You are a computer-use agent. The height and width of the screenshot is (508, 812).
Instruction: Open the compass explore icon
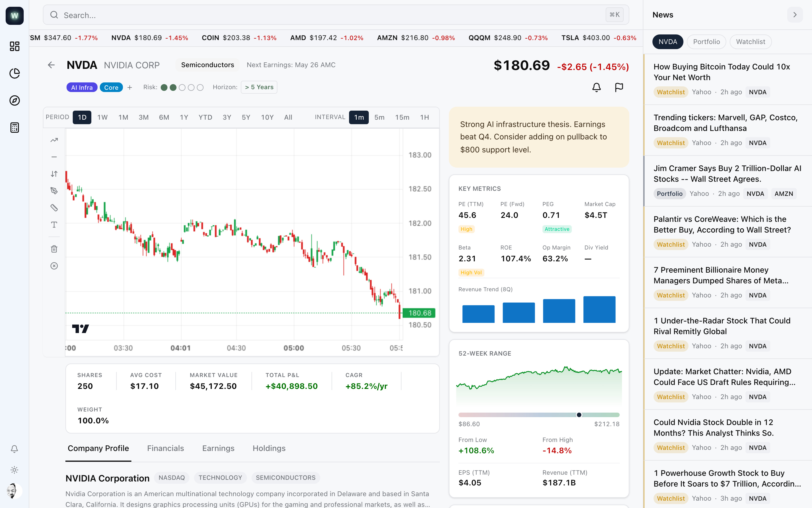pos(14,100)
